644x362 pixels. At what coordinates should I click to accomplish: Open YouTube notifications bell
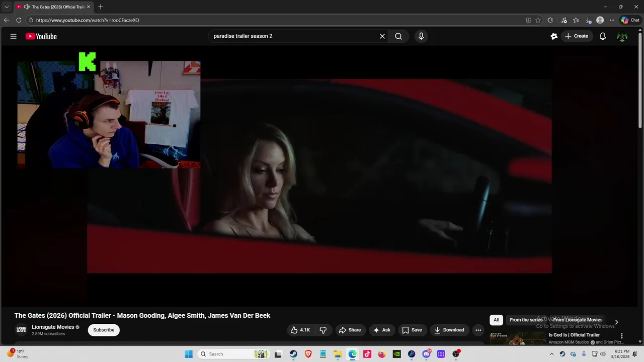603,36
